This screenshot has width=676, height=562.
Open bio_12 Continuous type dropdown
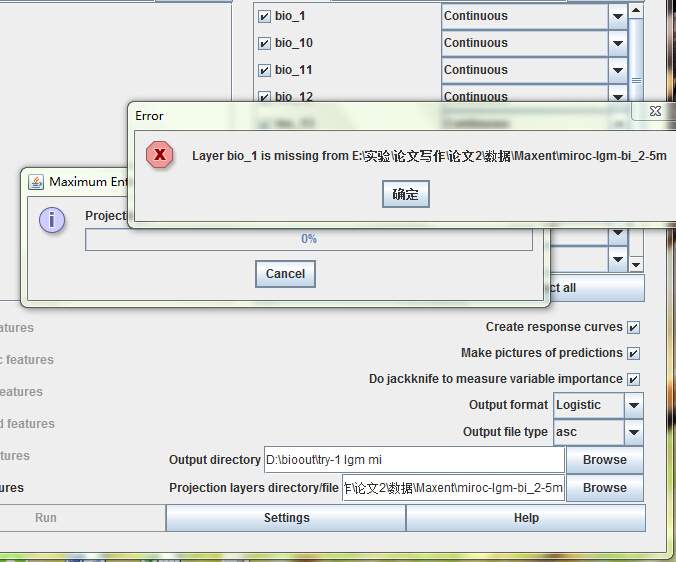point(618,96)
